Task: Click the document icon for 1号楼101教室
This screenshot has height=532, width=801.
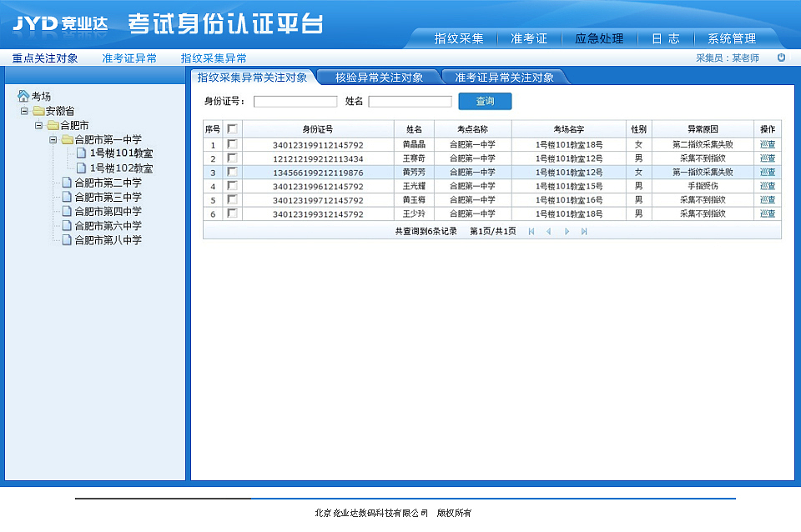Action: (81, 153)
